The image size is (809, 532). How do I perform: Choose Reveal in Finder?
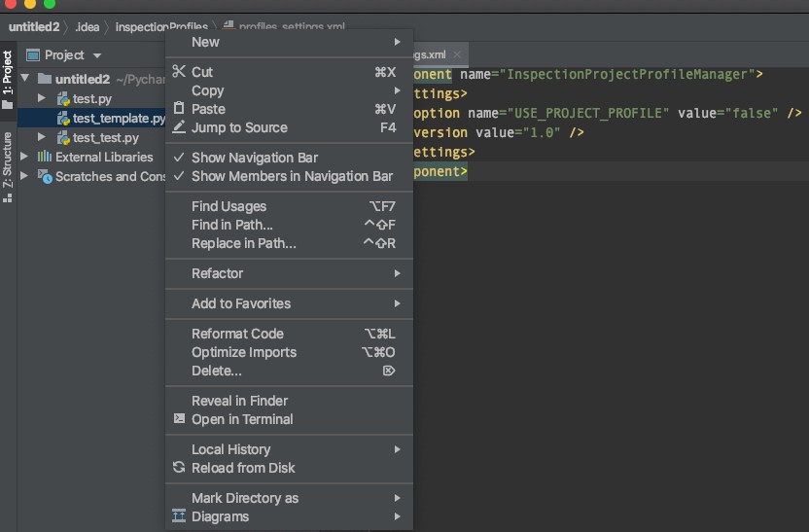click(x=289, y=401)
